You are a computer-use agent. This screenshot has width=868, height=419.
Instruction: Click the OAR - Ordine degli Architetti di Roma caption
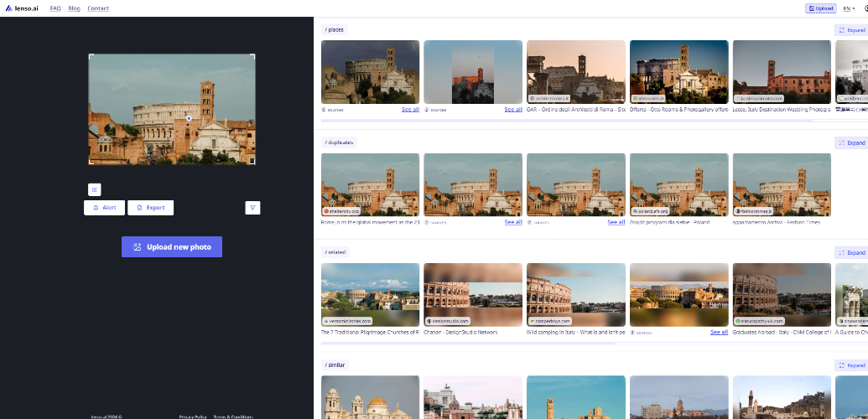[x=575, y=110]
